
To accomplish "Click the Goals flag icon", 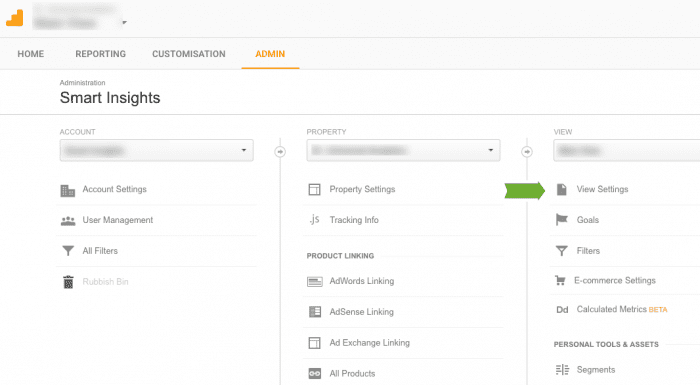I will click(562, 220).
